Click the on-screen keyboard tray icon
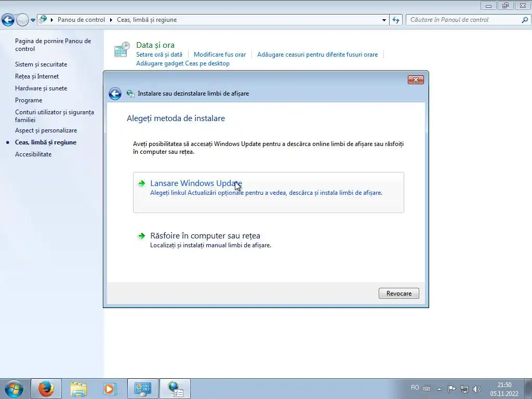The height and width of the screenshot is (399, 532). [427, 389]
